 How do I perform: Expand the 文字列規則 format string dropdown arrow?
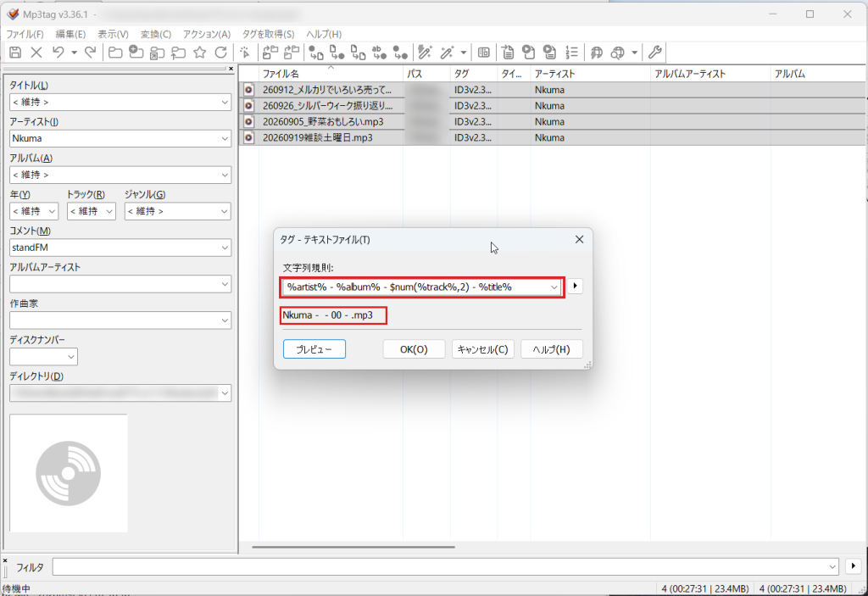(554, 287)
